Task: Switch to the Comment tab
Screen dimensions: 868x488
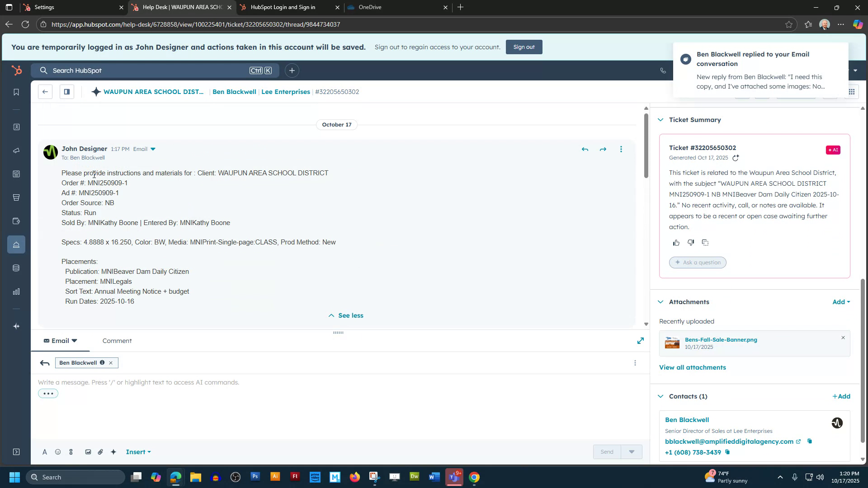Action: click(x=117, y=341)
